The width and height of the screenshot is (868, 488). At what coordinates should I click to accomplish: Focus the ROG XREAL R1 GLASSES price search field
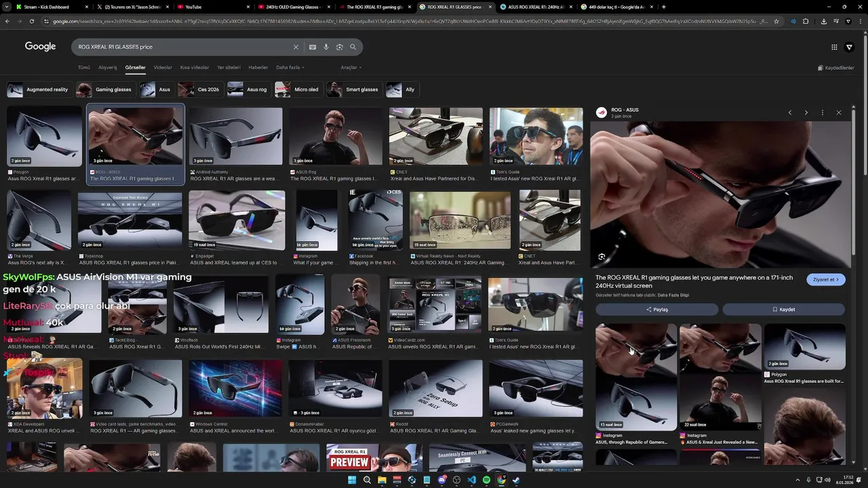183,47
